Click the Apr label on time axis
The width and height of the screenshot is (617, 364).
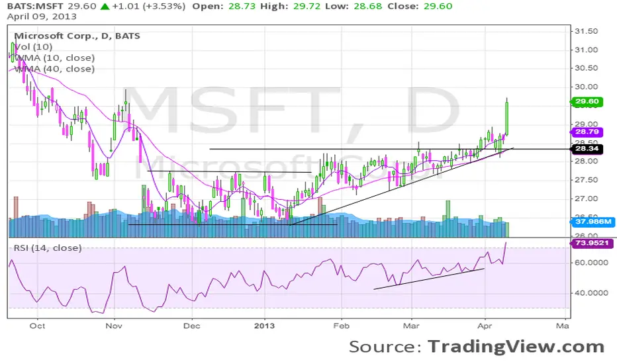coord(485,326)
